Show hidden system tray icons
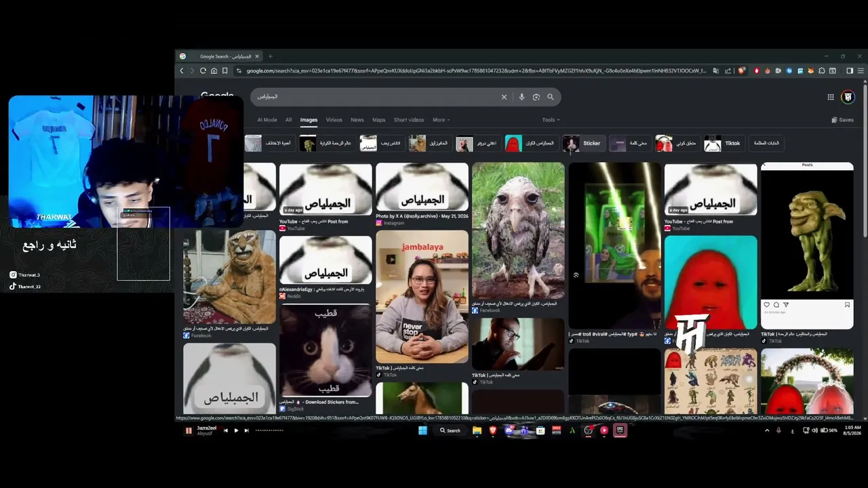 coord(767,430)
